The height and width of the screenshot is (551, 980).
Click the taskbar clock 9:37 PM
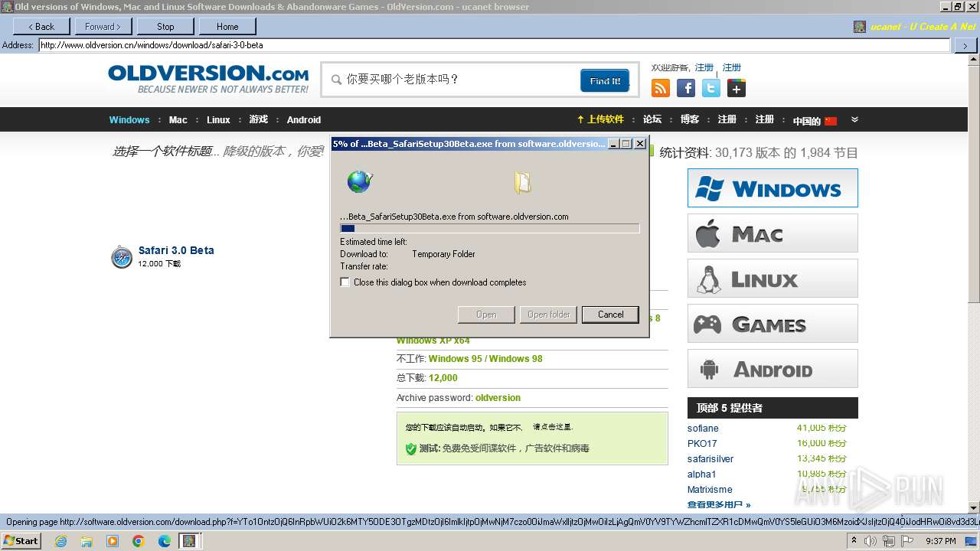[941, 541]
